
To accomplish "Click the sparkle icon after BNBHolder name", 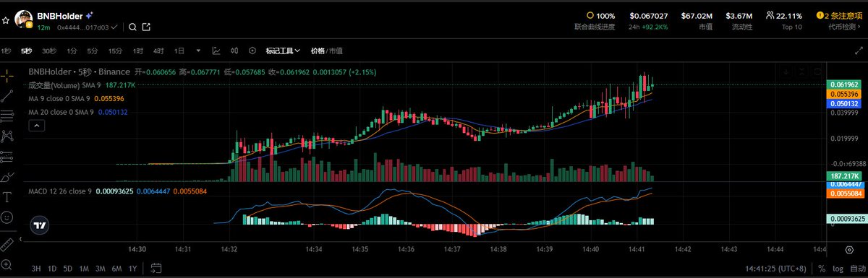I will (89, 15).
